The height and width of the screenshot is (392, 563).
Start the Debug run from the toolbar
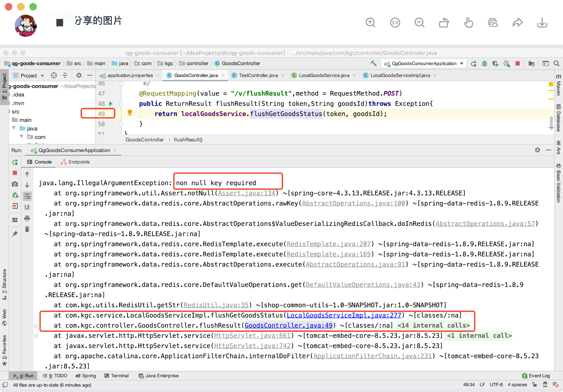(484, 63)
